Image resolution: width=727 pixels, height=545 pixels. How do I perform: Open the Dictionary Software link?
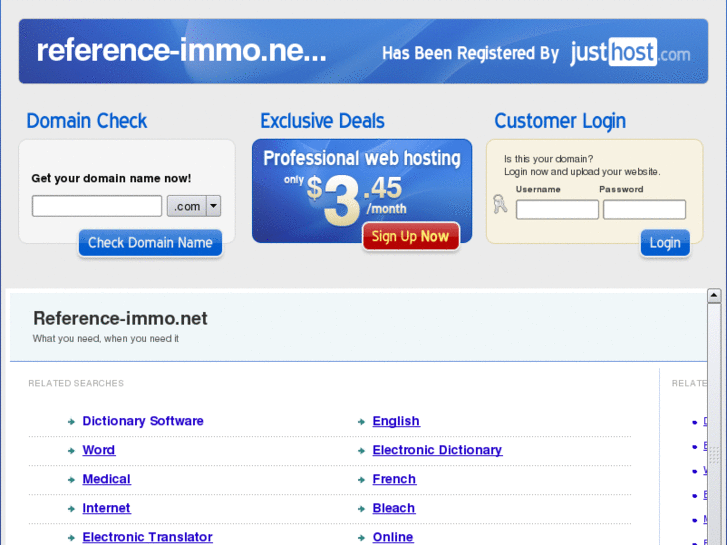143,421
